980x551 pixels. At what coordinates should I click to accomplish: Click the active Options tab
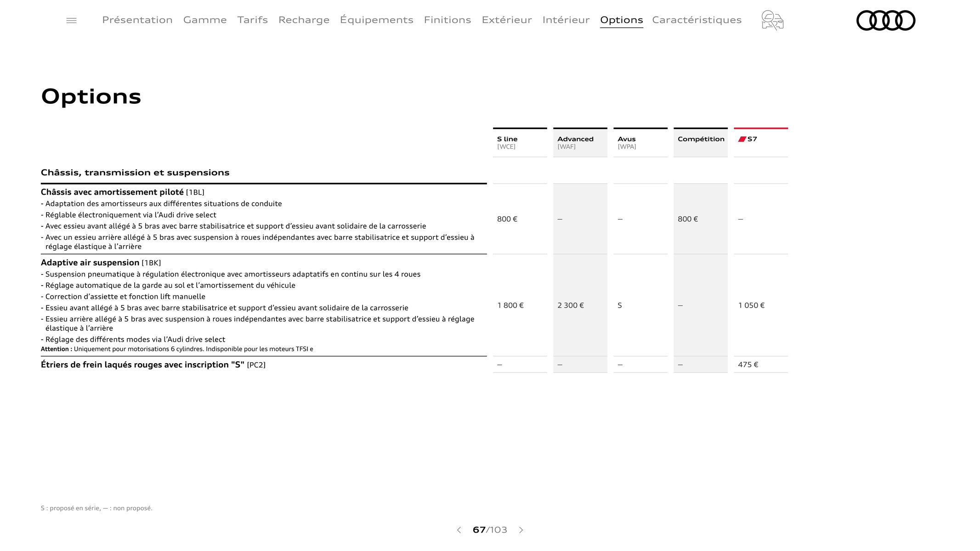pos(621,20)
